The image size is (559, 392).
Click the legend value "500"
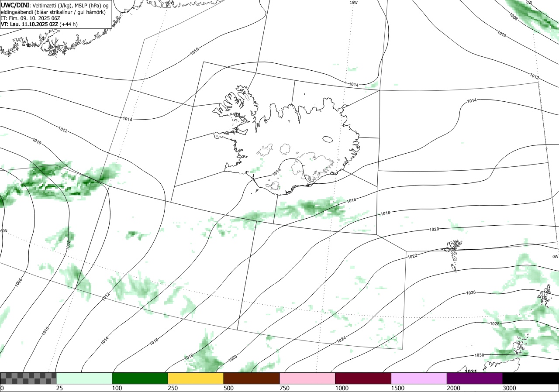click(228, 388)
